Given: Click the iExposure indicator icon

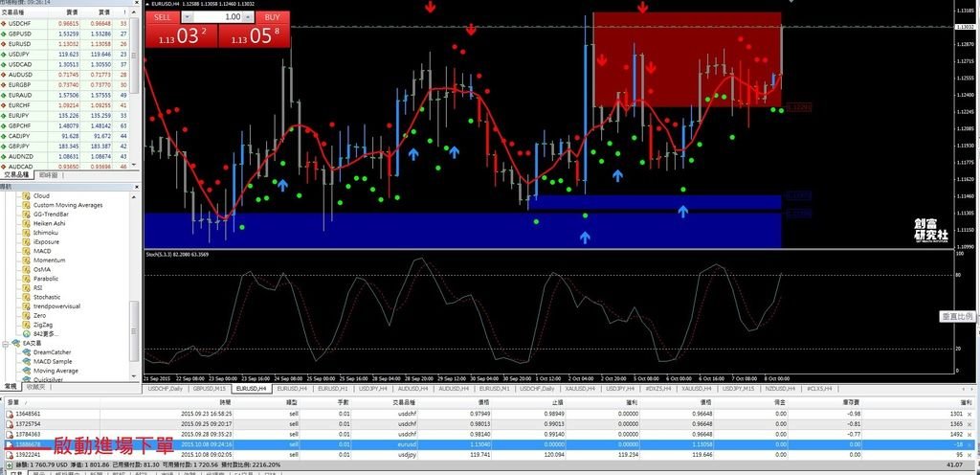Looking at the screenshot, I should (26, 242).
